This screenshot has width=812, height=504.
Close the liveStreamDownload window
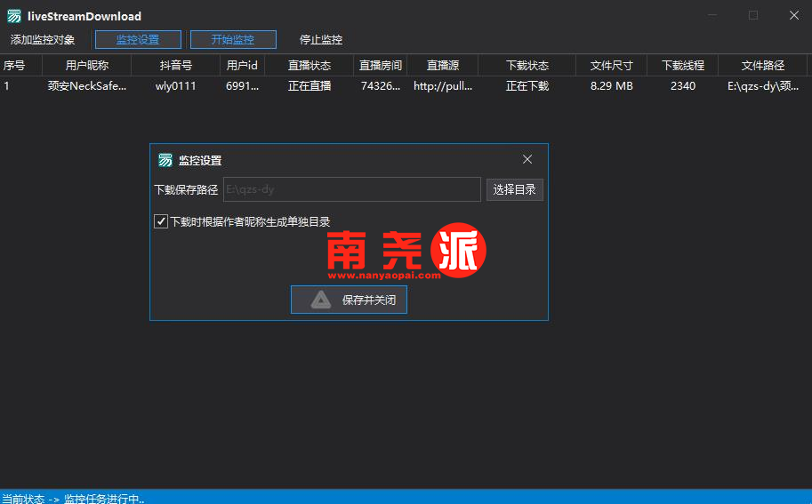click(x=794, y=15)
